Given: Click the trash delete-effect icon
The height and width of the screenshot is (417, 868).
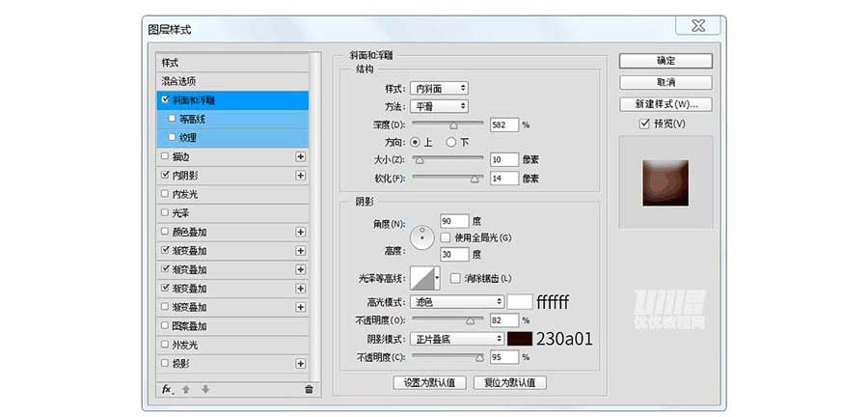Looking at the screenshot, I should pyautogui.click(x=309, y=389).
